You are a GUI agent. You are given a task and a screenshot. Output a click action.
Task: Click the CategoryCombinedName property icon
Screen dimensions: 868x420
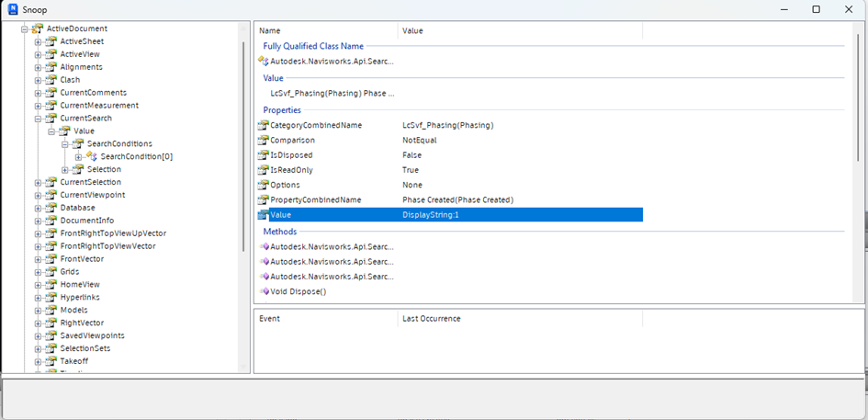click(264, 125)
